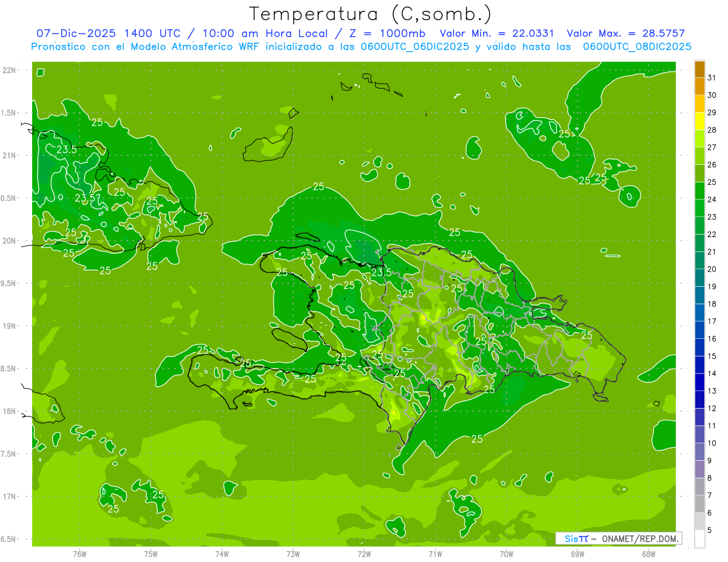Click legend label "12" on the color scale
Image resolution: width=728 pixels, height=562 pixels.
pyautogui.click(x=712, y=409)
